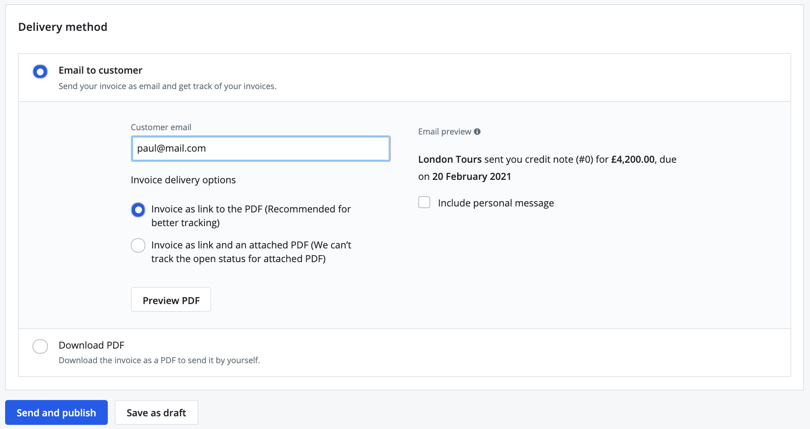Focus the Customer email input field
The height and width of the screenshot is (429, 810).
tap(260, 148)
